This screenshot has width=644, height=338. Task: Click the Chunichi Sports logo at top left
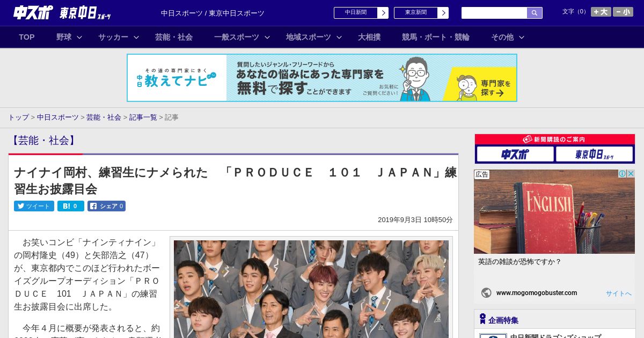(x=33, y=12)
